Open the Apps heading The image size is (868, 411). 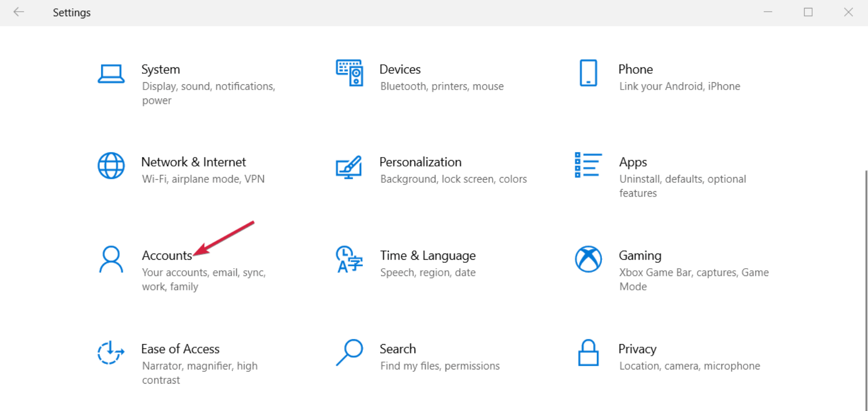[633, 162]
